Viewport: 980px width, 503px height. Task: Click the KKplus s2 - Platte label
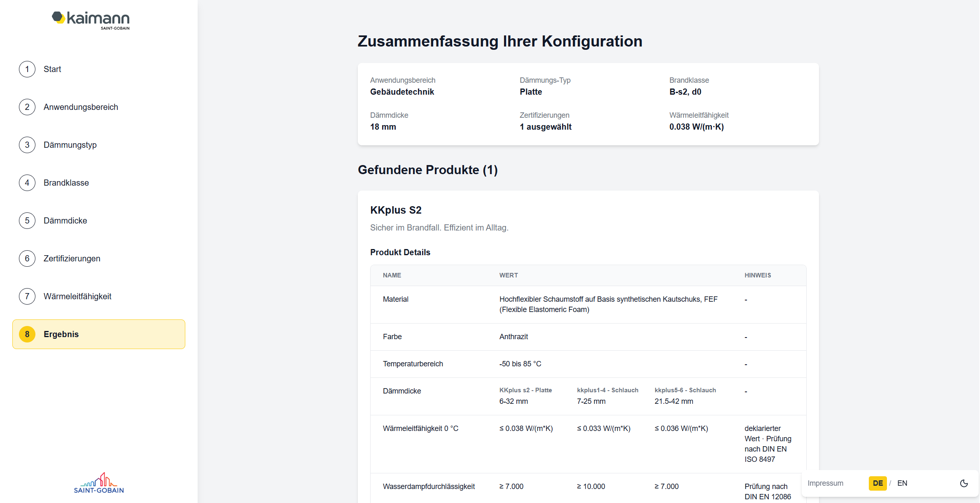[x=525, y=390]
